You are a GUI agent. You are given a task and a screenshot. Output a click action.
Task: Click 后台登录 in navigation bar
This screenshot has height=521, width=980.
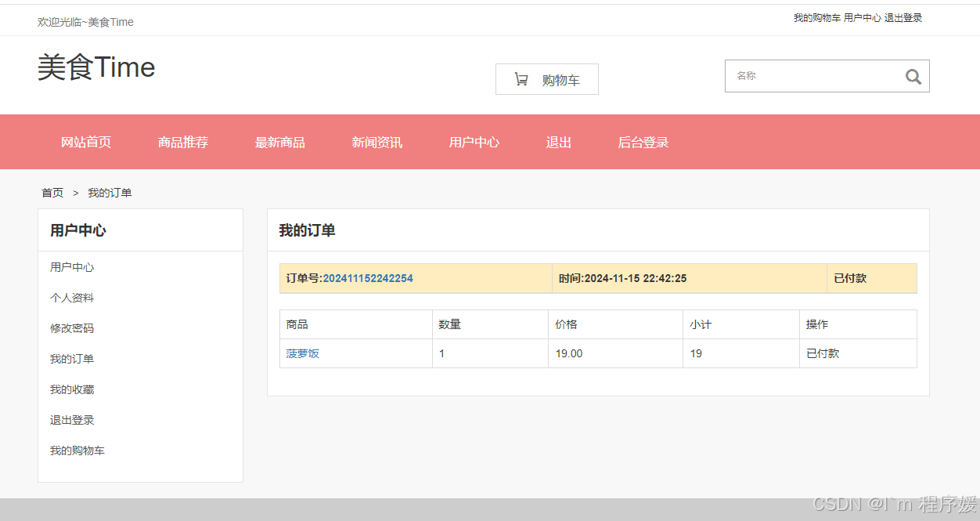click(x=643, y=143)
